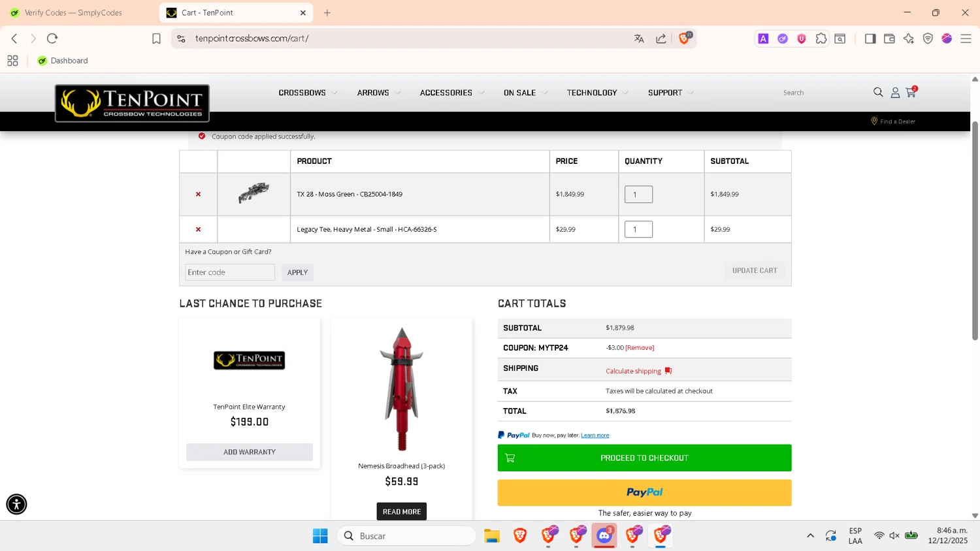The image size is (980, 551).
Task: Click the TenPoint Crossbow Technologies logo
Action: (x=132, y=103)
